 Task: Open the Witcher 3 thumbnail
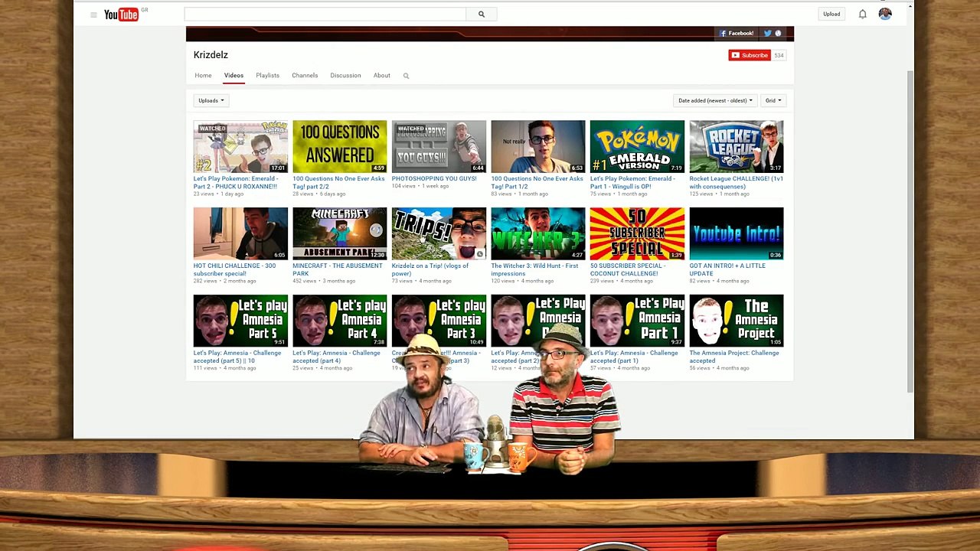tap(538, 233)
